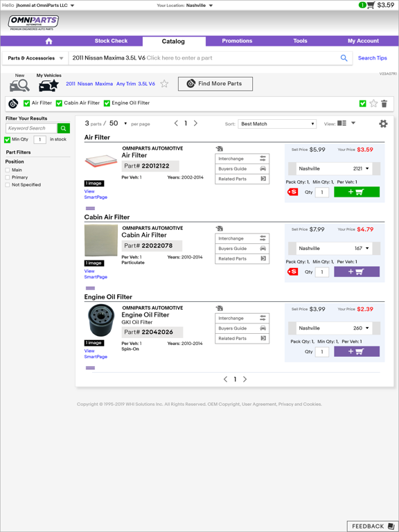This screenshot has height=532, width=399.
Task: Check the Primary position filter
Action: (x=8, y=177)
